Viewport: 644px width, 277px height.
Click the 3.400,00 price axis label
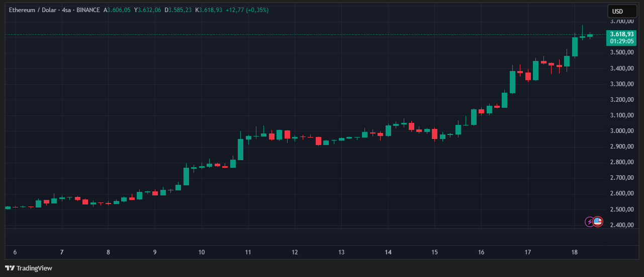pos(621,68)
